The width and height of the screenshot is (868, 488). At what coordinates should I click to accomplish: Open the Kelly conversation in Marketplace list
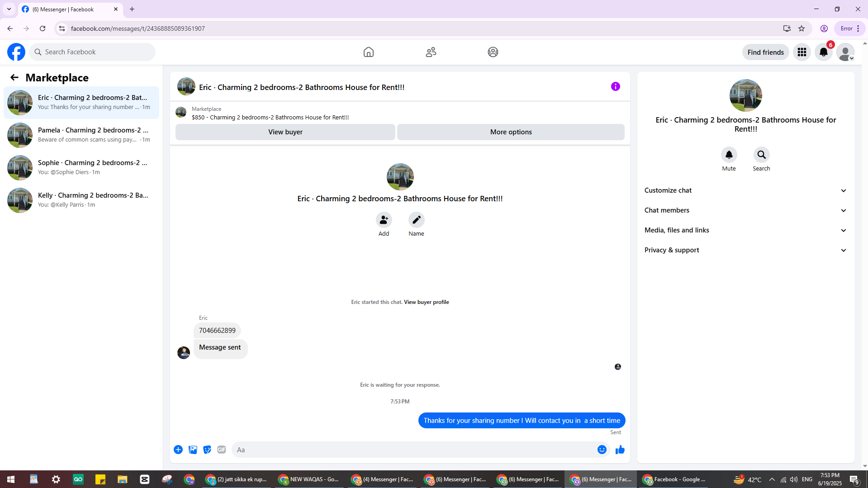coord(81,200)
